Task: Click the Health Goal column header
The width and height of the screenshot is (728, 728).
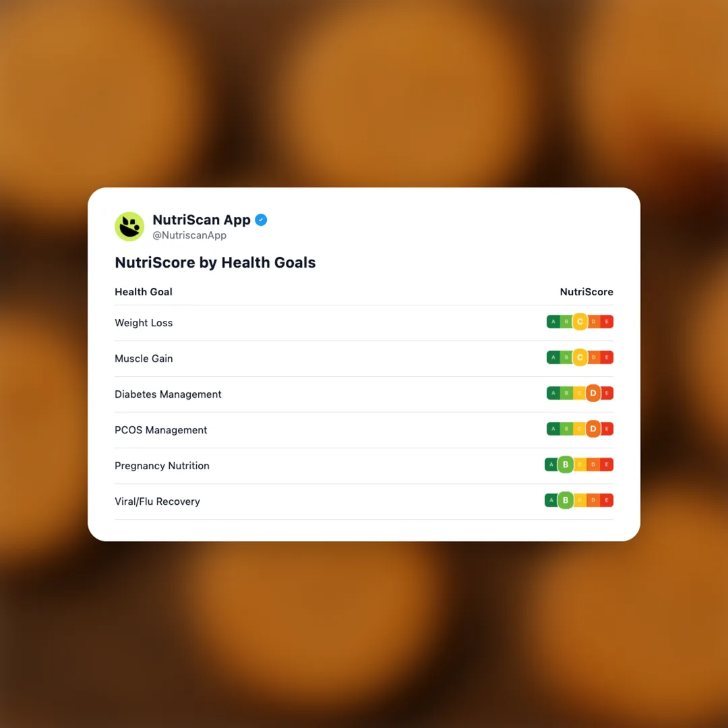Action: tap(144, 292)
